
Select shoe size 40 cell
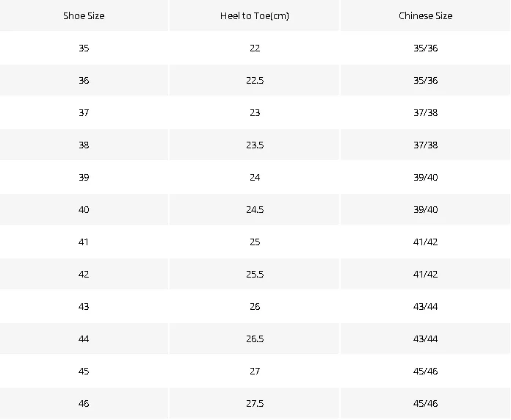tap(84, 209)
